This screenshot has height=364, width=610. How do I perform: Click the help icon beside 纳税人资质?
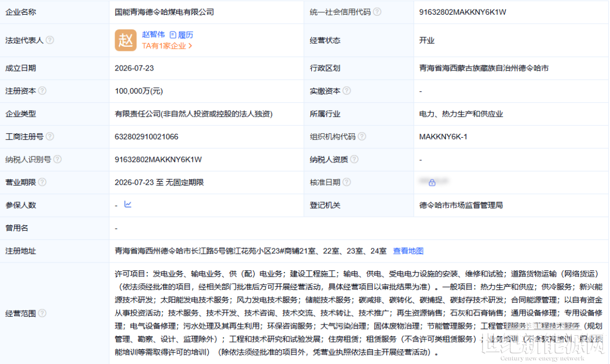tap(354, 159)
